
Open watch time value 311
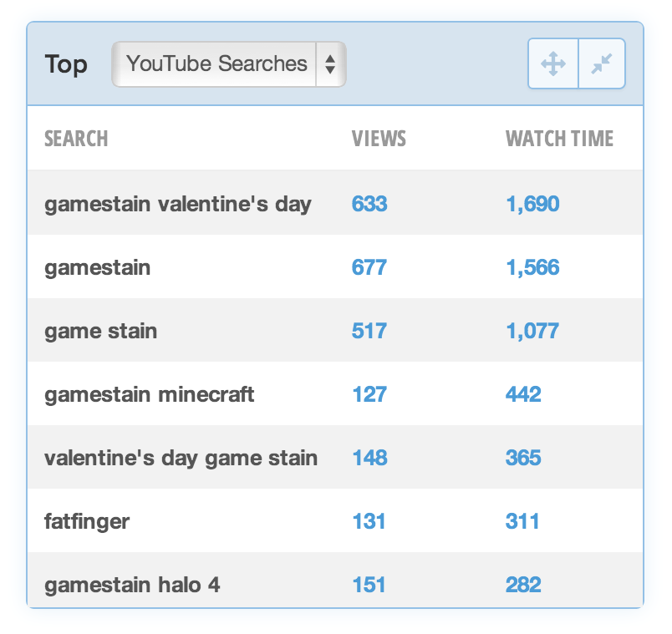point(522,521)
